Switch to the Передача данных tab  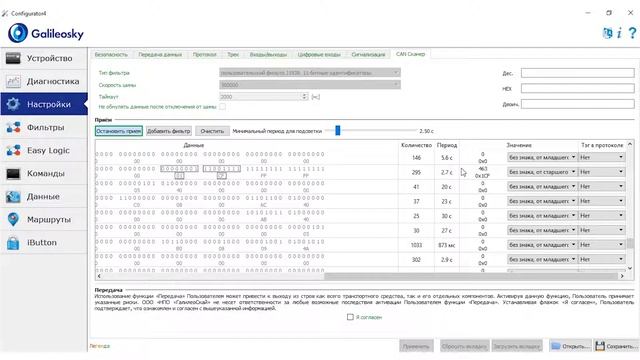pos(160,54)
